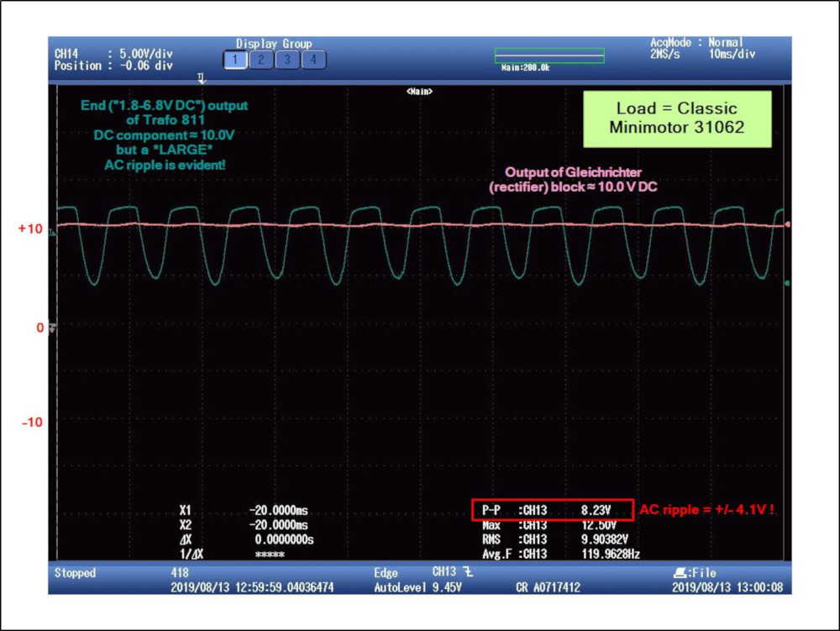Image resolution: width=840 pixels, height=631 pixels.
Task: Switch to Display Group 2
Action: pyautogui.click(x=260, y=60)
